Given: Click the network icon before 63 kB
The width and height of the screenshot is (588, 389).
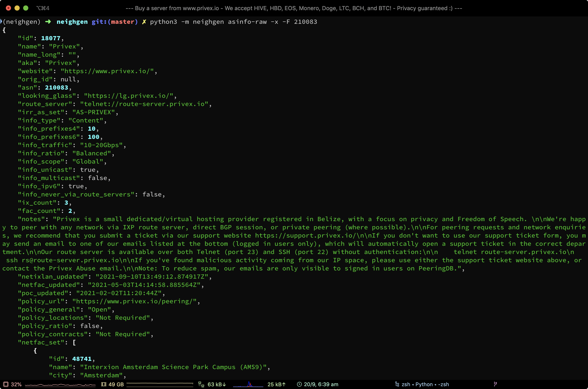Looking at the screenshot, I should (x=201, y=384).
